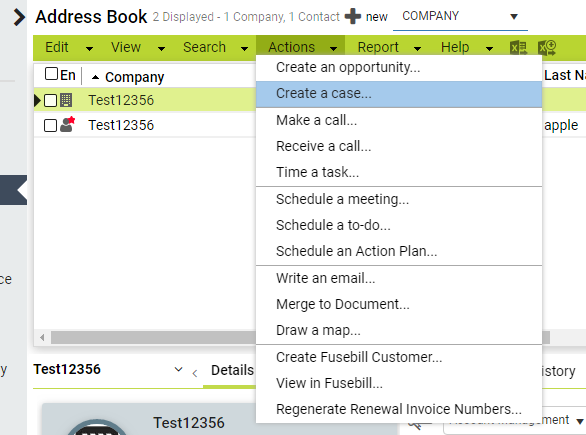This screenshot has height=435, width=586.
Task: Open the COMPANY type dropdown
Action: [460, 17]
